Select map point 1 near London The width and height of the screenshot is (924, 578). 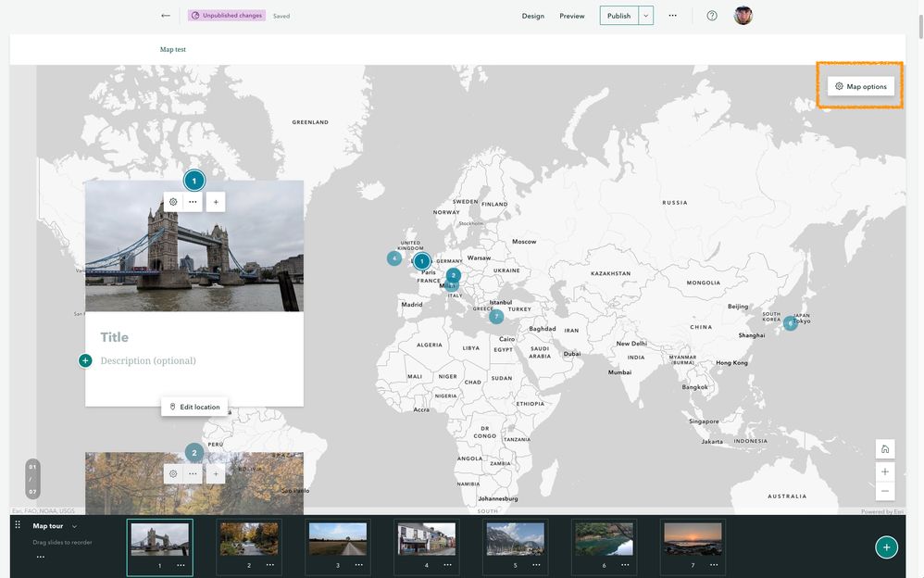pos(422,260)
